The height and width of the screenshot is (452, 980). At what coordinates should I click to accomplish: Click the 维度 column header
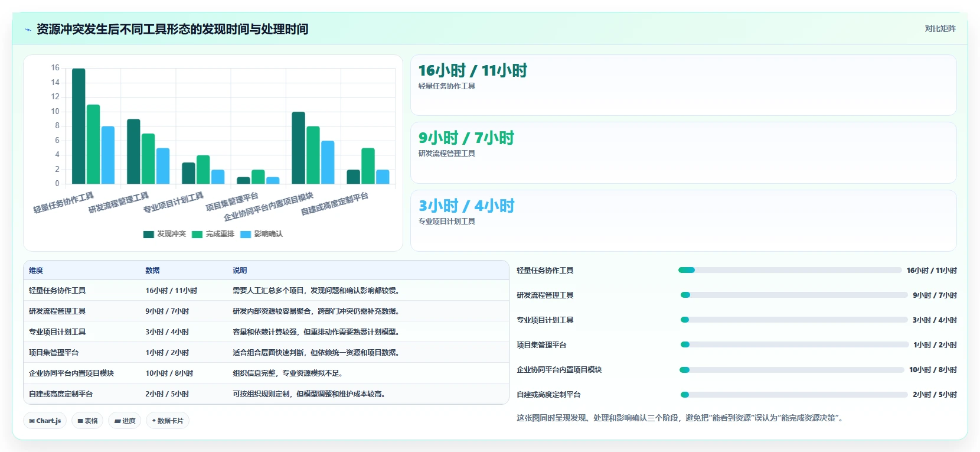pos(36,271)
